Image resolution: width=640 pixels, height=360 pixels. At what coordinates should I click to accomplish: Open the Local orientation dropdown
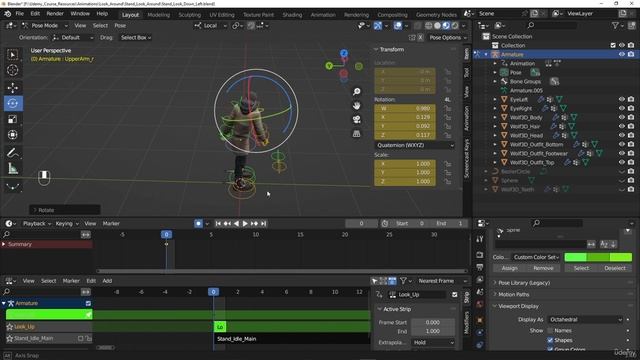tap(210, 25)
